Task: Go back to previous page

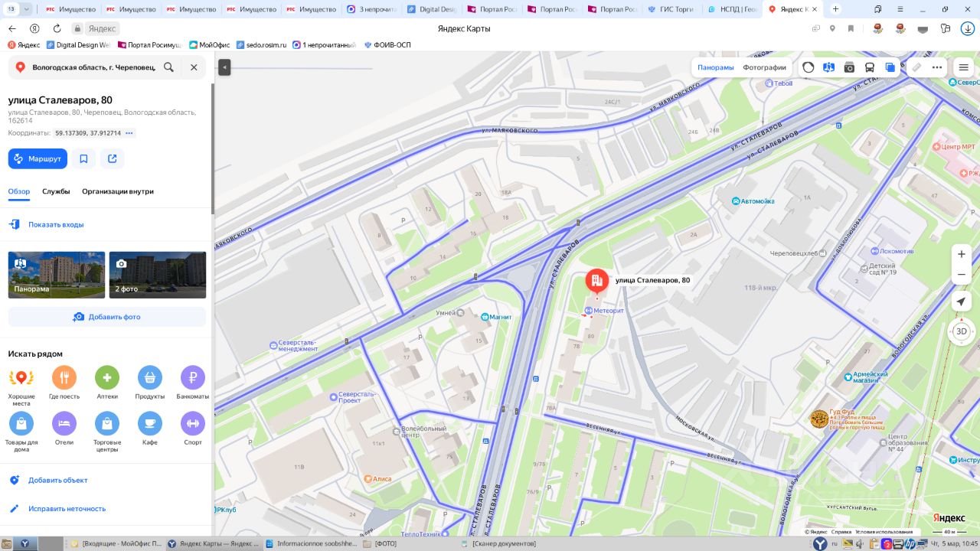Action: 11,28
